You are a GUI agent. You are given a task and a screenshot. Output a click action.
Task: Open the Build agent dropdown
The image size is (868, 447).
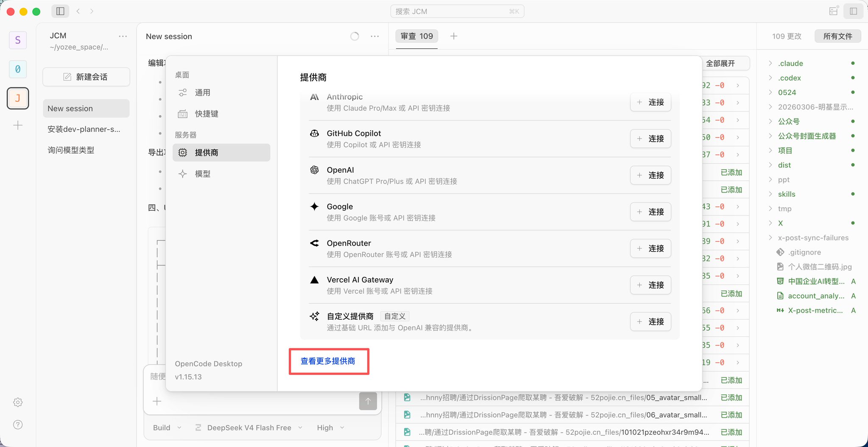[167, 428]
